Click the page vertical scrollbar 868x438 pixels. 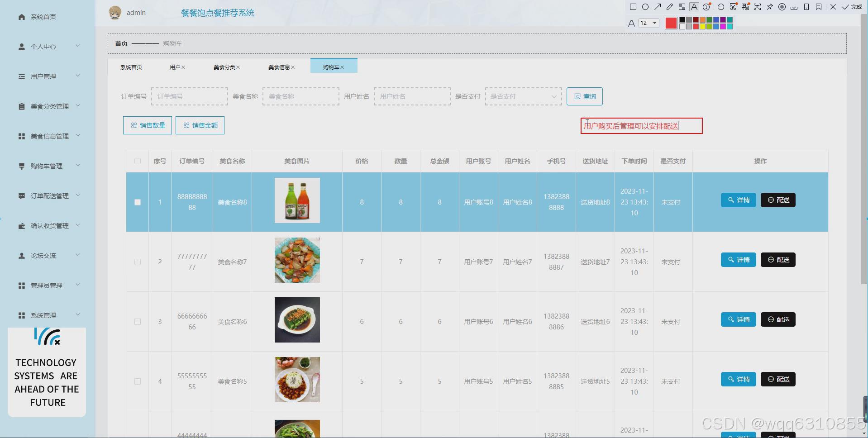pos(864,149)
